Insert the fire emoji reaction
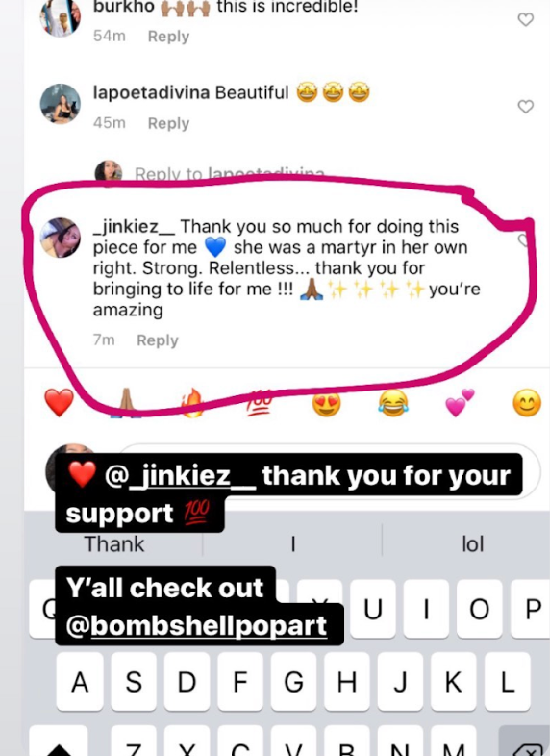550x756 pixels. [192, 403]
